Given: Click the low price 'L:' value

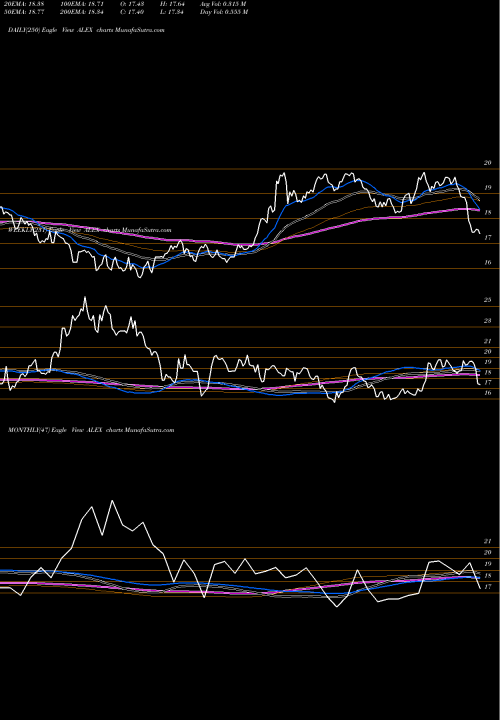Looking at the screenshot, I should point(172,12).
